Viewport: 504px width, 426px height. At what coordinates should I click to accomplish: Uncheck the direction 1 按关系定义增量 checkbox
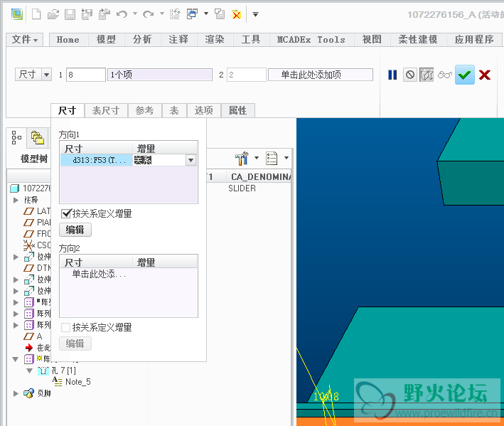[x=66, y=213]
